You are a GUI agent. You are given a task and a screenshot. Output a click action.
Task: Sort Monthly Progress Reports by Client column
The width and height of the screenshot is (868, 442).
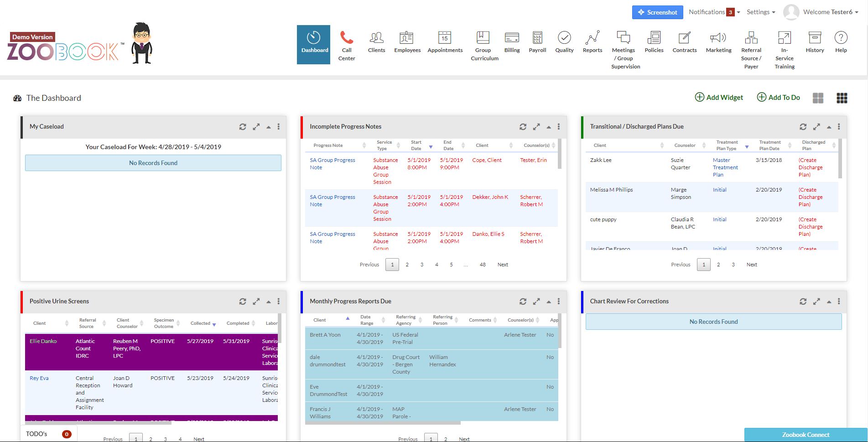(347, 318)
